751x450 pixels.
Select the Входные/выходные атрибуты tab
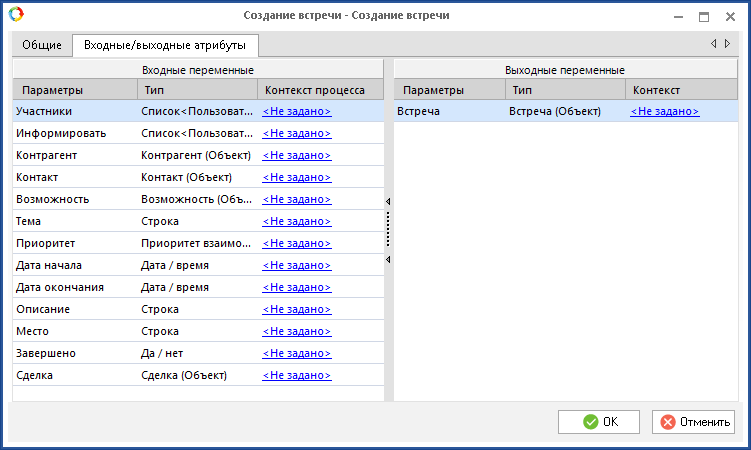[x=165, y=45]
